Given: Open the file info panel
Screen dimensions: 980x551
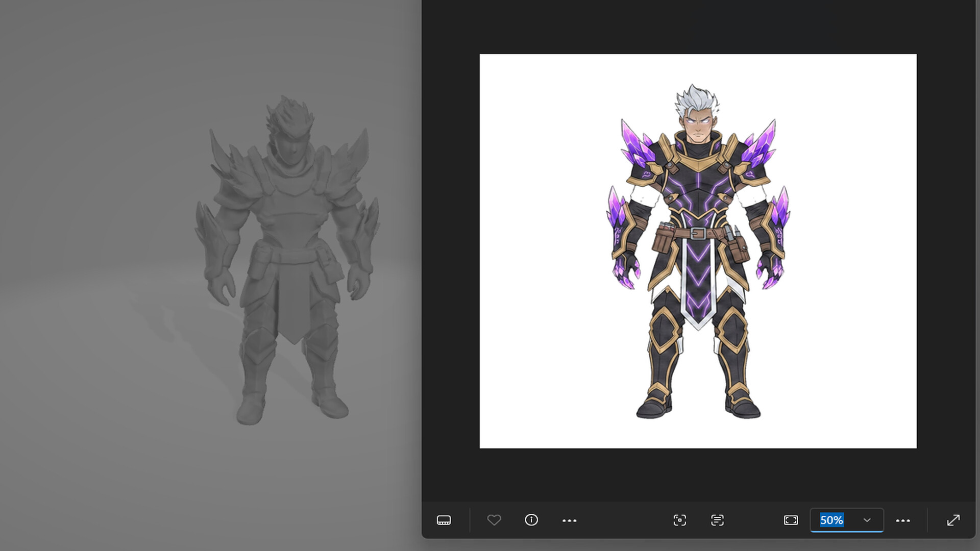Looking at the screenshot, I should (x=531, y=520).
